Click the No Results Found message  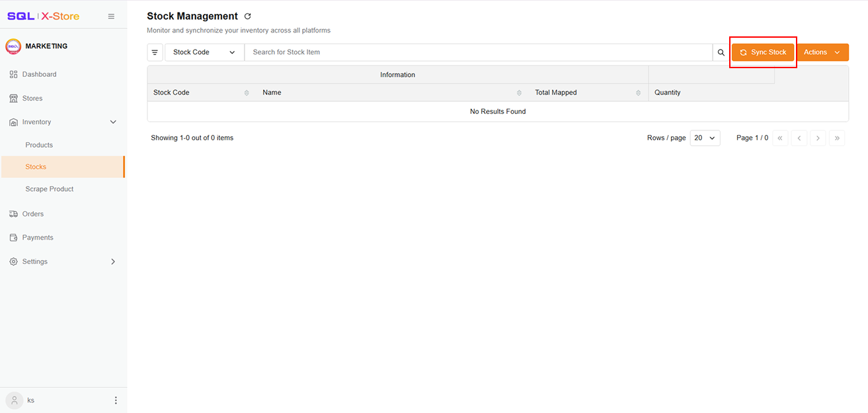tap(498, 112)
